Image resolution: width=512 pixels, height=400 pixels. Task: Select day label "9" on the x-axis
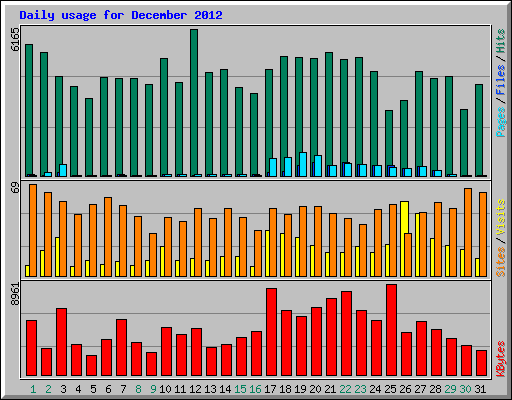[153, 389]
